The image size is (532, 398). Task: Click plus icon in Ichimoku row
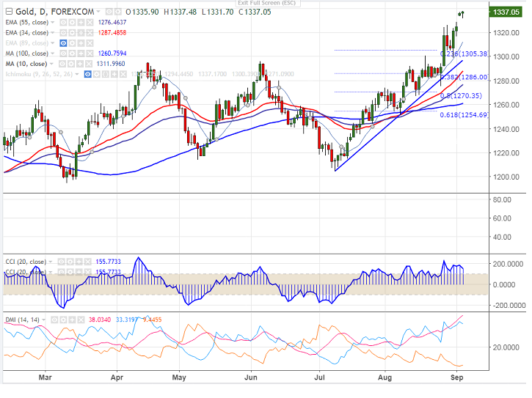pyautogui.click(x=114, y=74)
